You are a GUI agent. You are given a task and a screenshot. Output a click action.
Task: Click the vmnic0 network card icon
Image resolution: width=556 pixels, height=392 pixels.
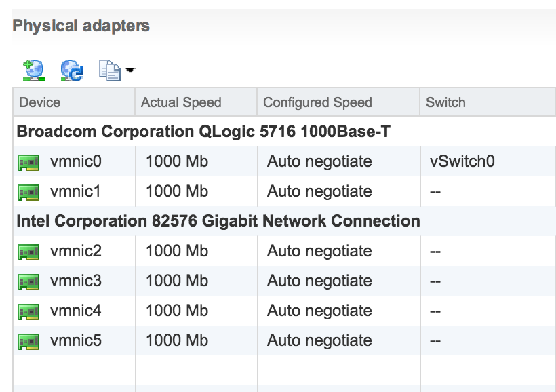[28, 163]
